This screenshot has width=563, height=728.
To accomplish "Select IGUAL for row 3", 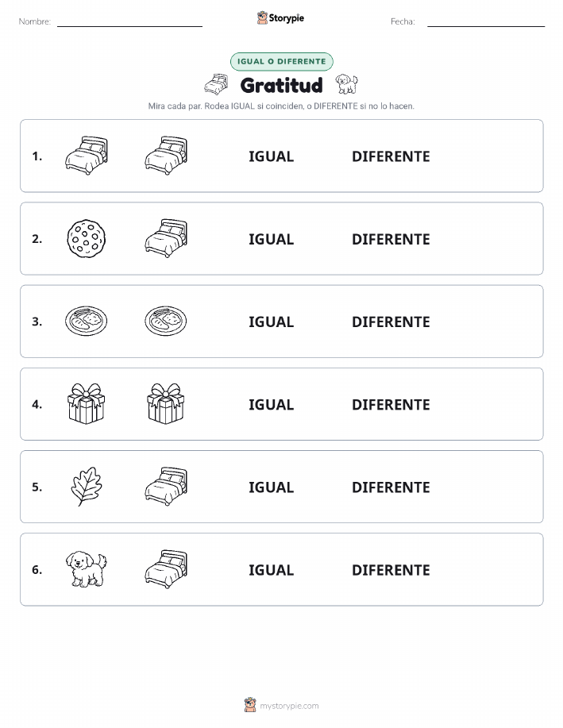I will pyautogui.click(x=272, y=322).
